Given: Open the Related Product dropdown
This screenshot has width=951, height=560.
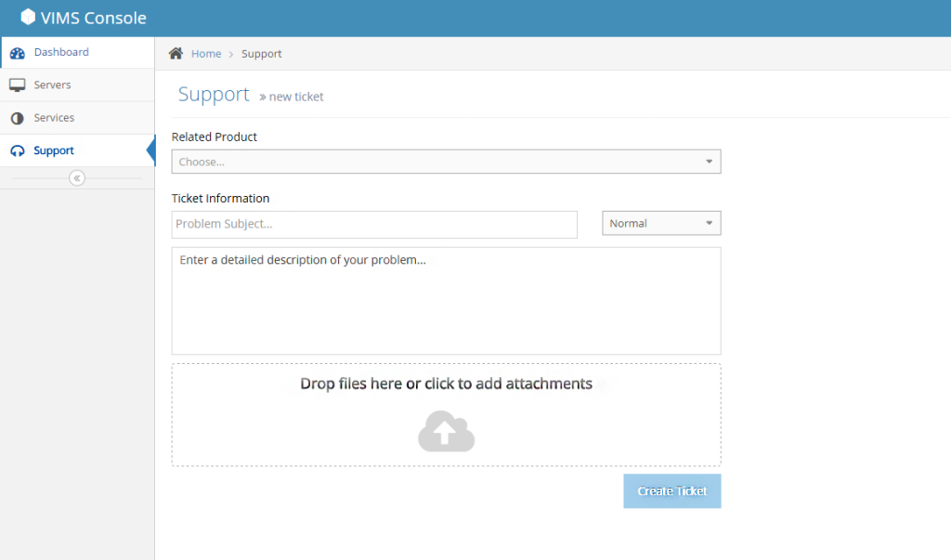Looking at the screenshot, I should coord(446,162).
